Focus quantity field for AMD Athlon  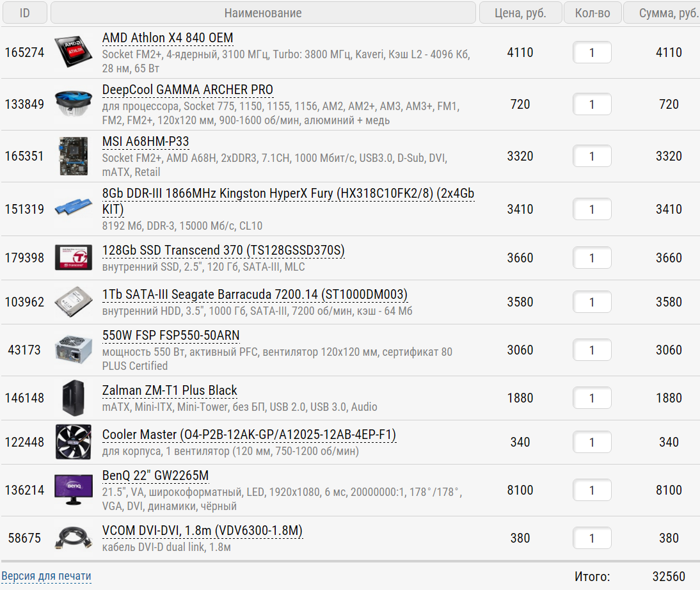[592, 52]
